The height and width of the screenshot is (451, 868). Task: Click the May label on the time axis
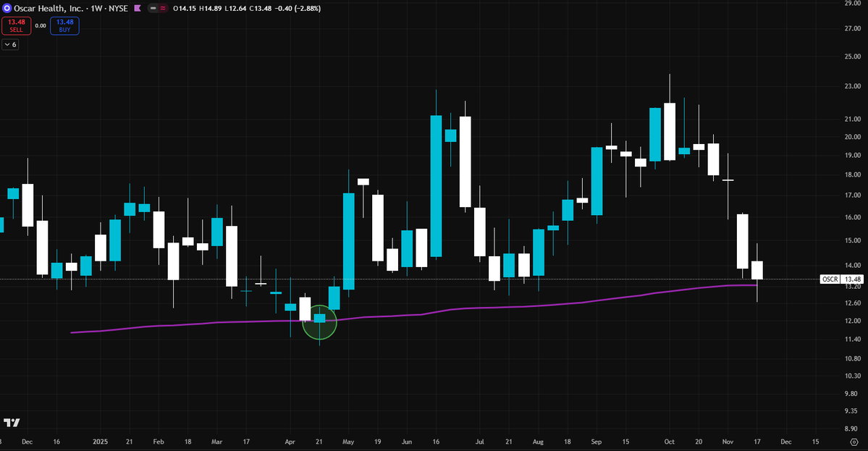[348, 442]
